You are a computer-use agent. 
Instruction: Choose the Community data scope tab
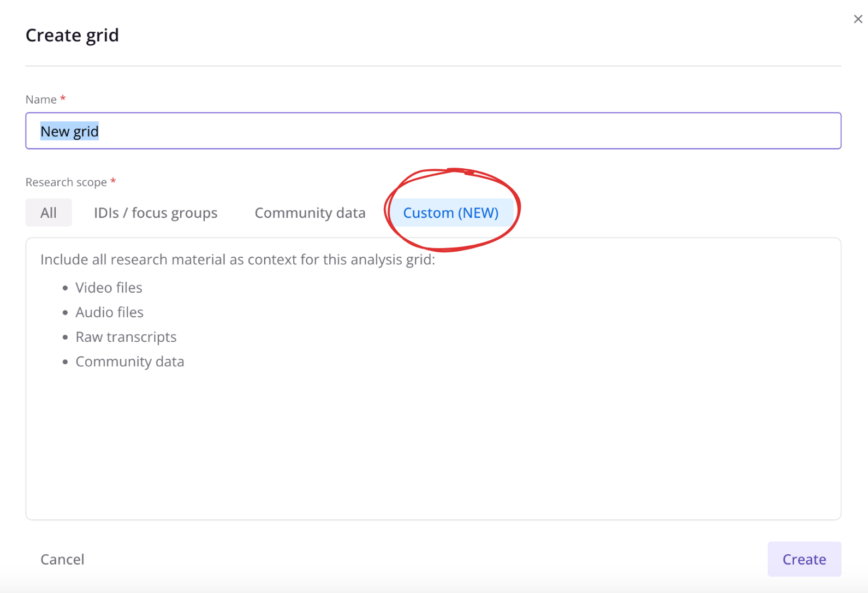coord(310,212)
